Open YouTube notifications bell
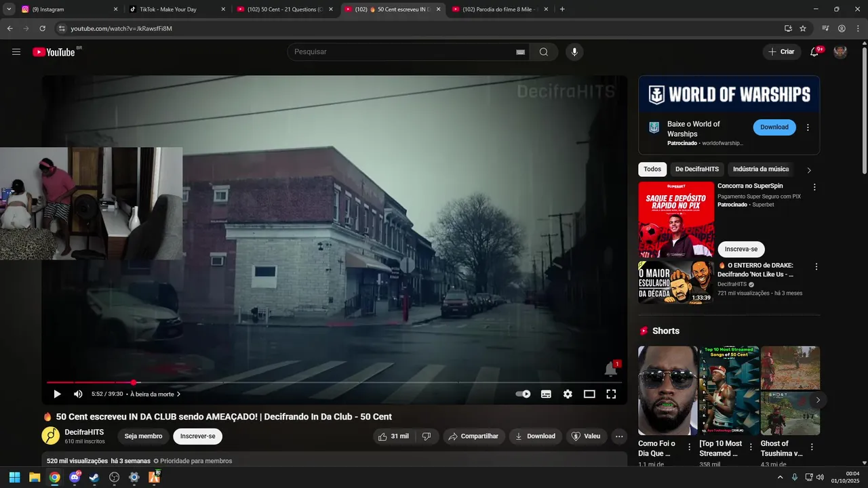 [814, 52]
